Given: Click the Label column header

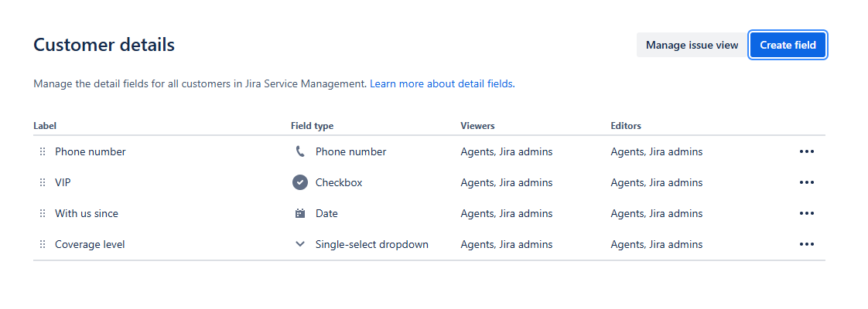Looking at the screenshot, I should pos(45,125).
